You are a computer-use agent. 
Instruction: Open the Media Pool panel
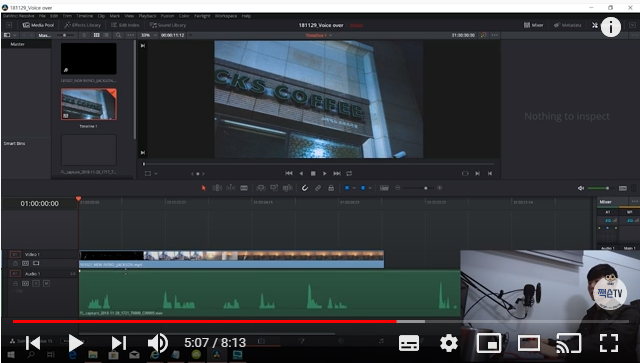click(38, 25)
